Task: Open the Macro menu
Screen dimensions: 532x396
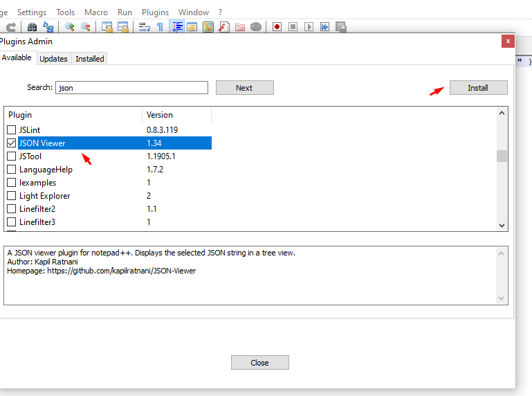Action: point(96,12)
